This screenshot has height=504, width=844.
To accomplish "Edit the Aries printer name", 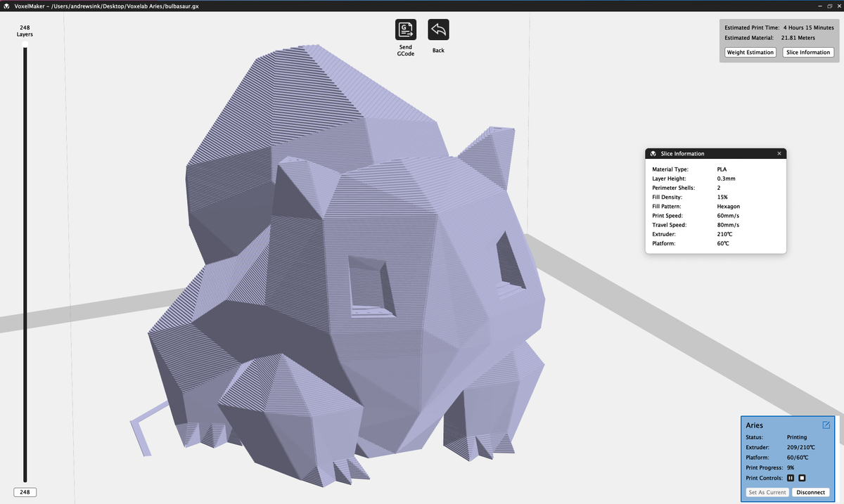I will pos(826,425).
